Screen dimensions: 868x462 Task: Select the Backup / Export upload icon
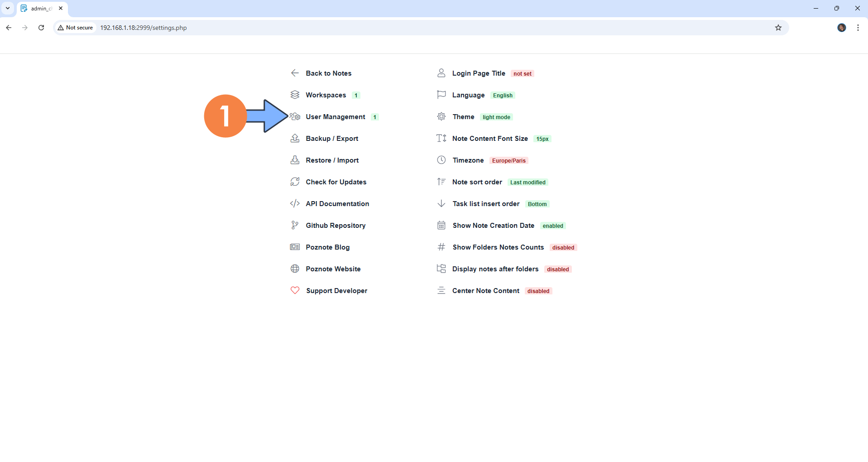[x=295, y=138]
